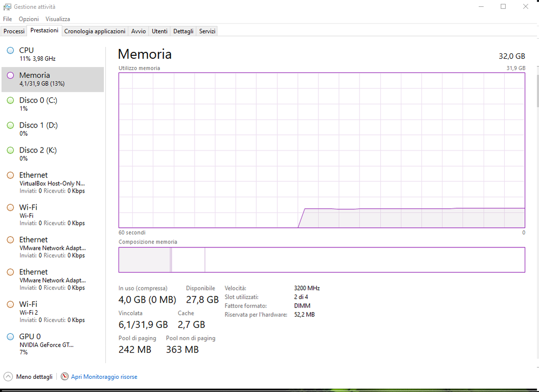Screen dimensions: 539x392
Task: Click the 4,0 GB (0 MB) value
Action: click(147, 299)
